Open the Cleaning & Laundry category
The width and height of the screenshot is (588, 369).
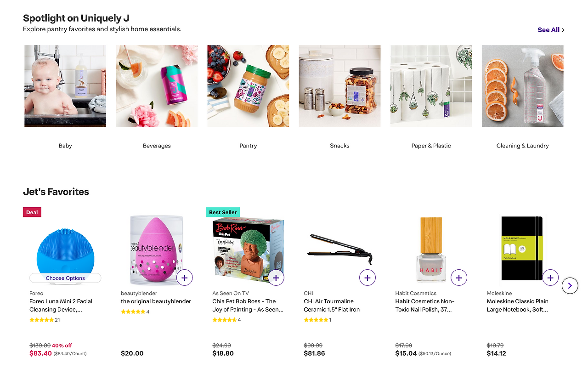pyautogui.click(x=522, y=146)
